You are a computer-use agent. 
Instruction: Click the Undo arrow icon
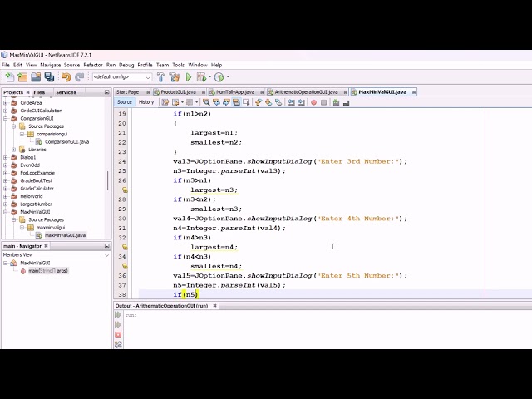(x=66, y=77)
